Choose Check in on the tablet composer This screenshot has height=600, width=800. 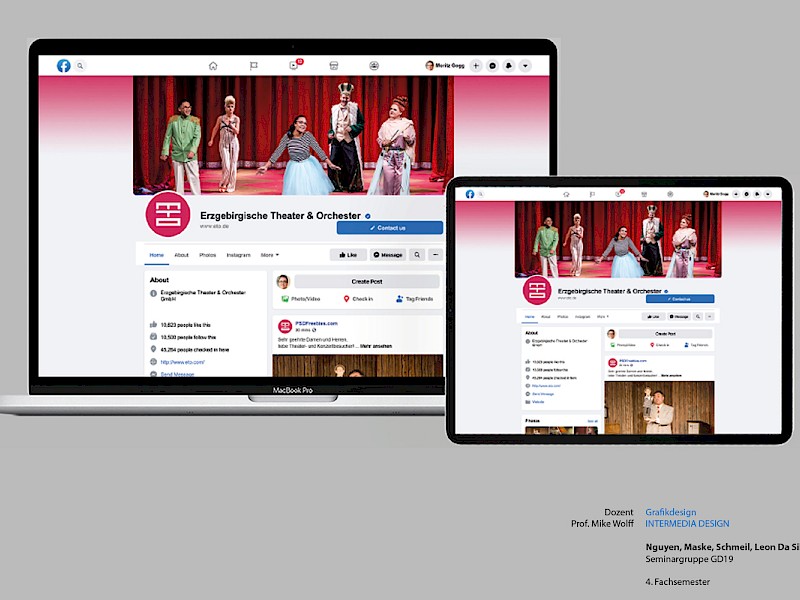click(x=660, y=345)
